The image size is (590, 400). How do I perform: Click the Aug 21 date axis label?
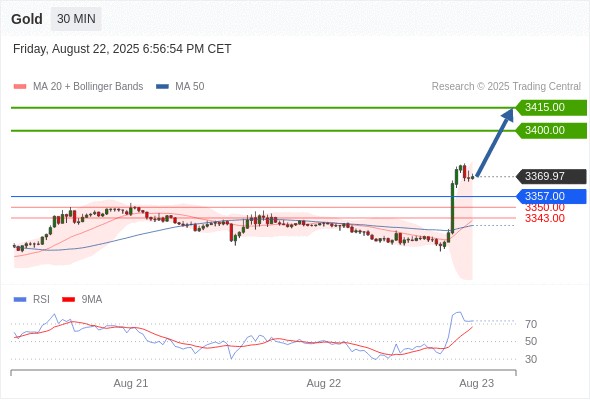pyautogui.click(x=131, y=383)
